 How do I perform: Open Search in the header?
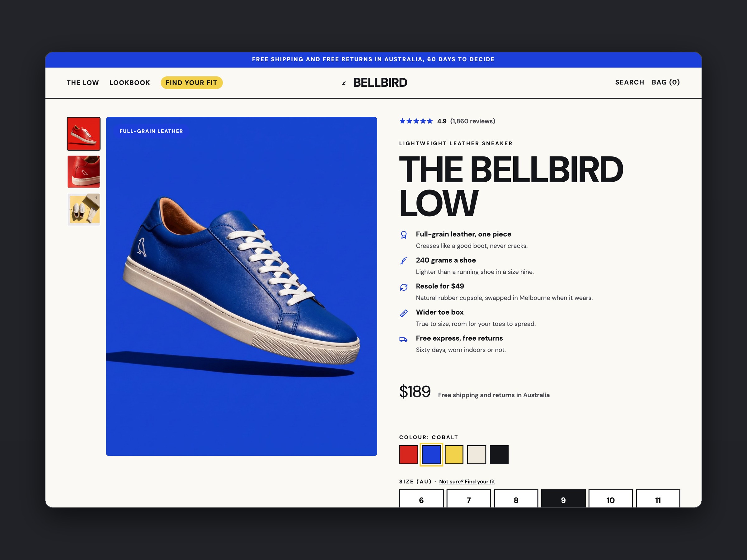tap(629, 82)
